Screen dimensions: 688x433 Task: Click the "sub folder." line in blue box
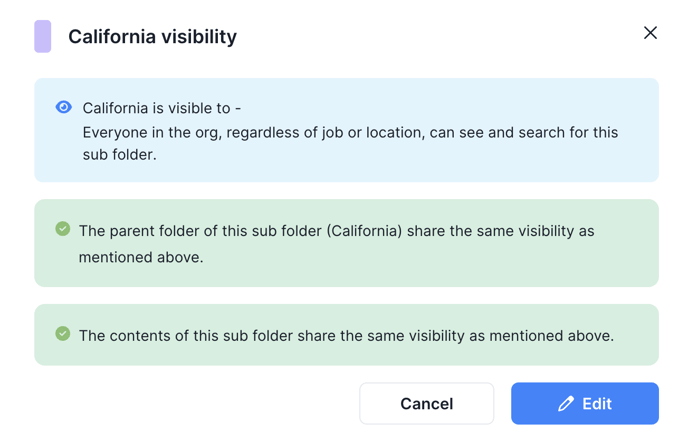click(x=119, y=155)
